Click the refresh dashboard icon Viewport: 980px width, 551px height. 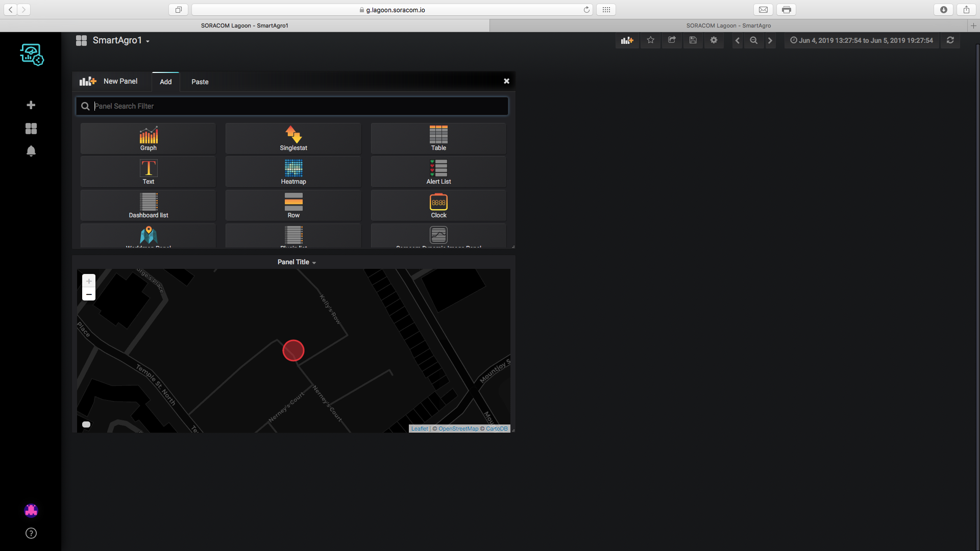950,40
